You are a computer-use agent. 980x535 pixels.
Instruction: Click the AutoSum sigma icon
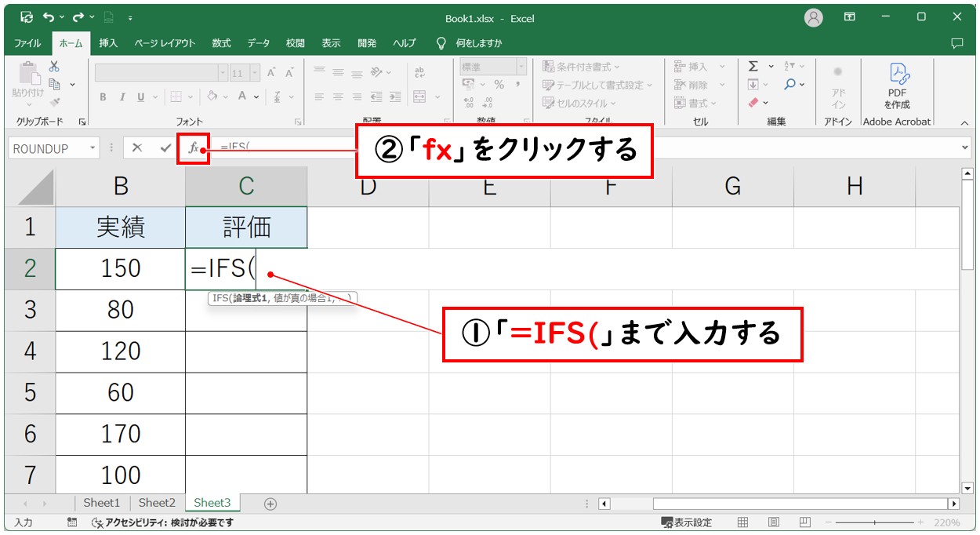(753, 67)
